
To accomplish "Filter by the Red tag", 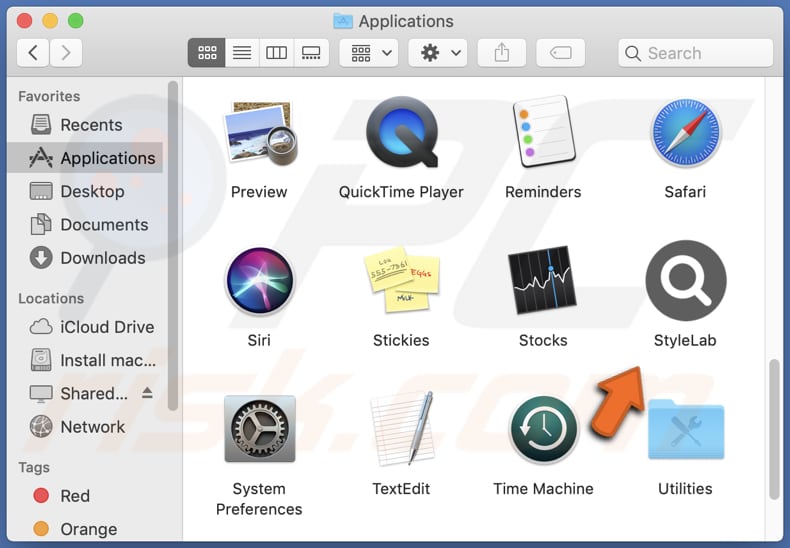I will [85, 496].
